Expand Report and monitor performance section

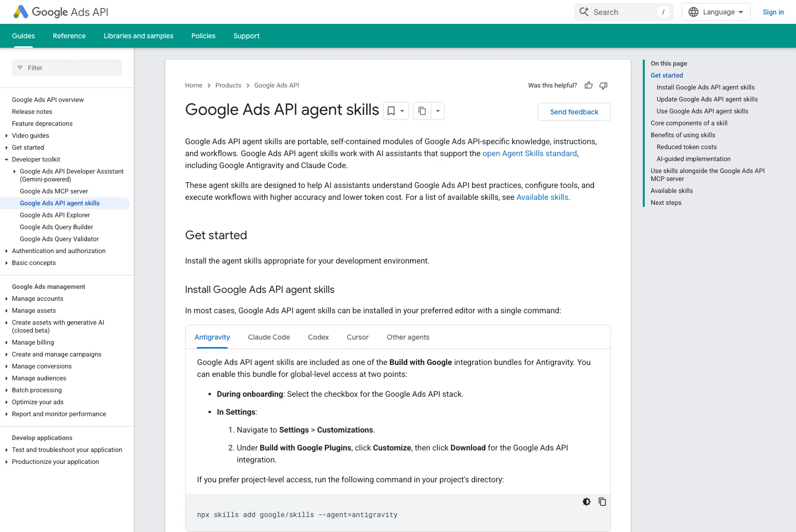tap(6, 414)
